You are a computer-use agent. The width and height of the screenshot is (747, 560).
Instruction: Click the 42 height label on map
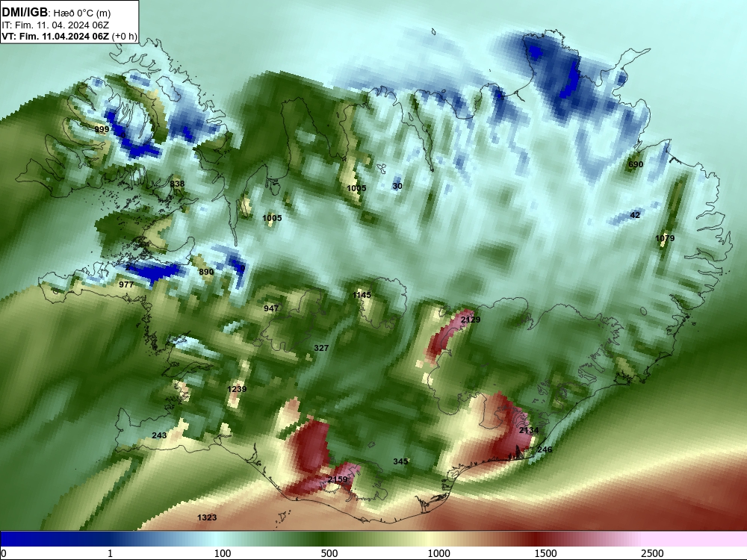click(635, 215)
